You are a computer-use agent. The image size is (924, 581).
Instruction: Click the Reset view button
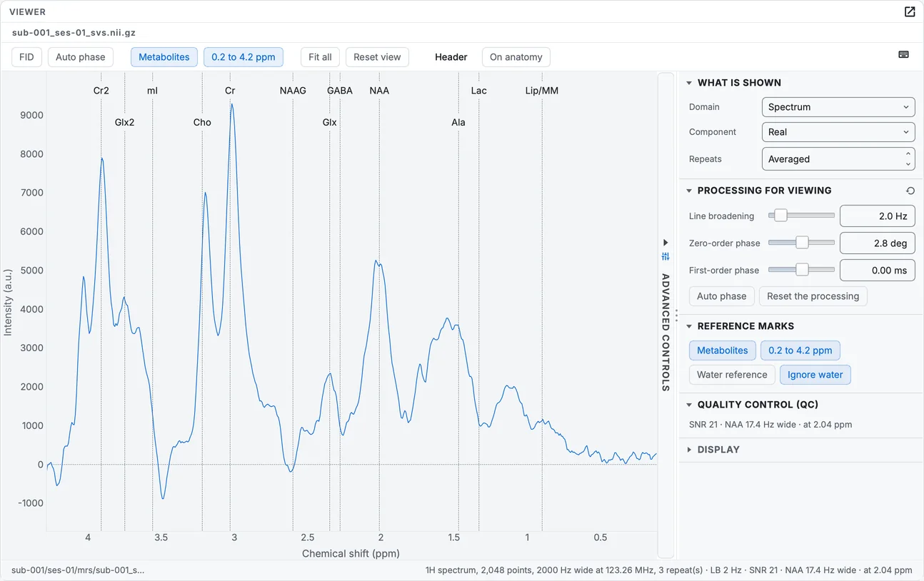[x=377, y=57]
